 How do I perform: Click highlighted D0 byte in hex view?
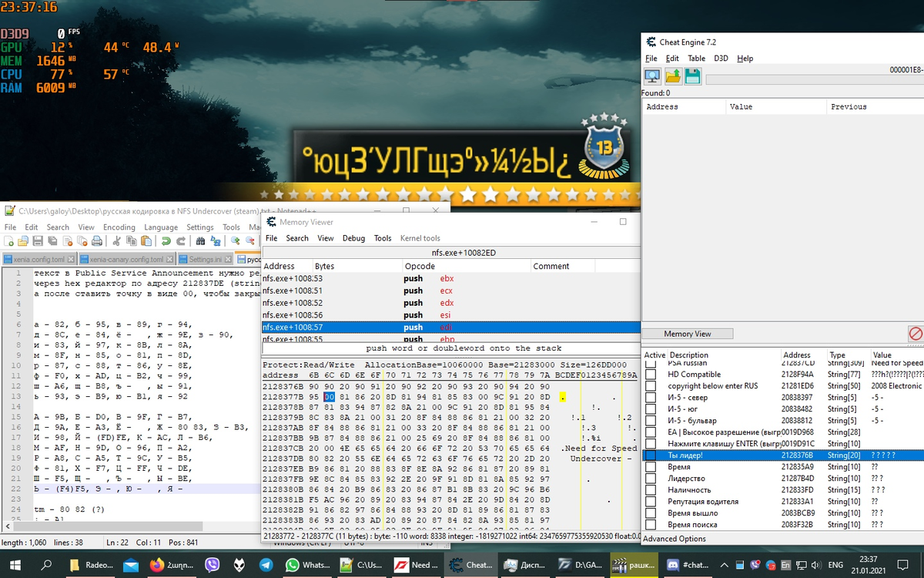329,397
